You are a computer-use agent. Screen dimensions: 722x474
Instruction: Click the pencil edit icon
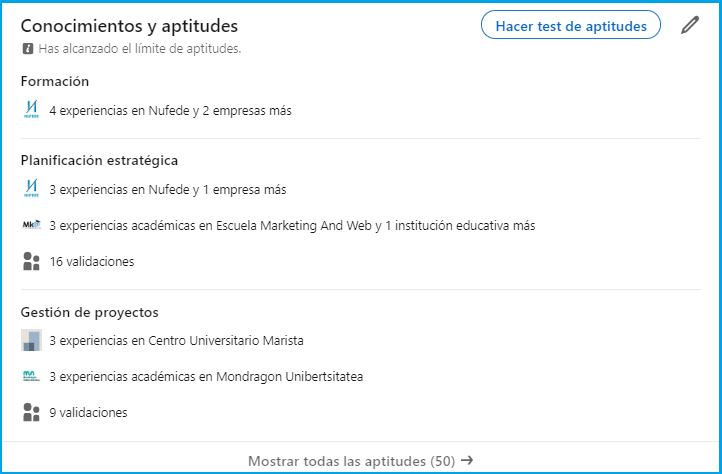coord(690,26)
